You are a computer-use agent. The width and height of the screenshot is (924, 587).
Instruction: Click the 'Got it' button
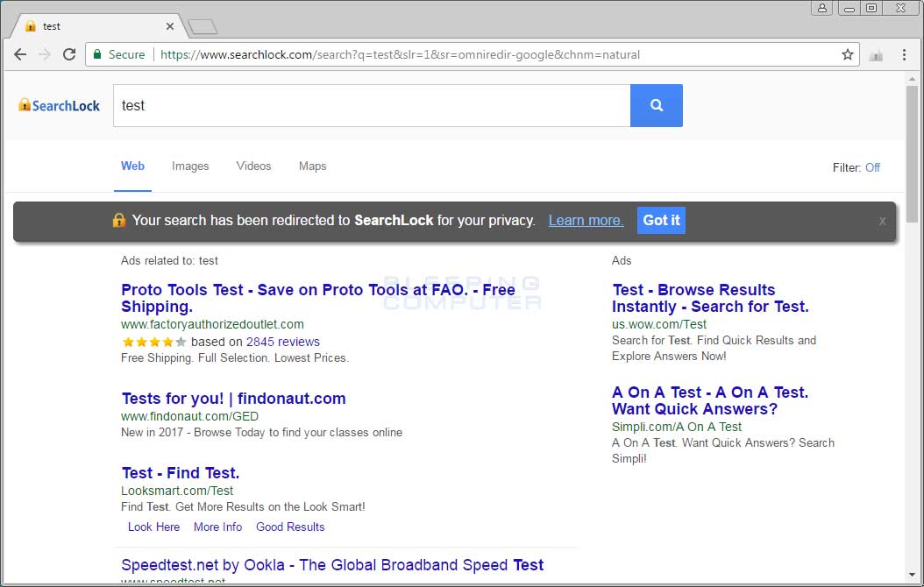[661, 220]
